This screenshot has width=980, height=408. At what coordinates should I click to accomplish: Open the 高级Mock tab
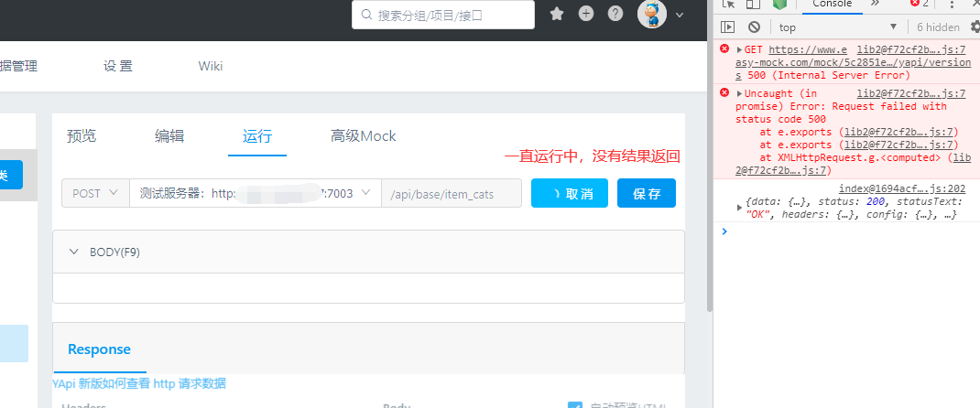[x=363, y=136]
